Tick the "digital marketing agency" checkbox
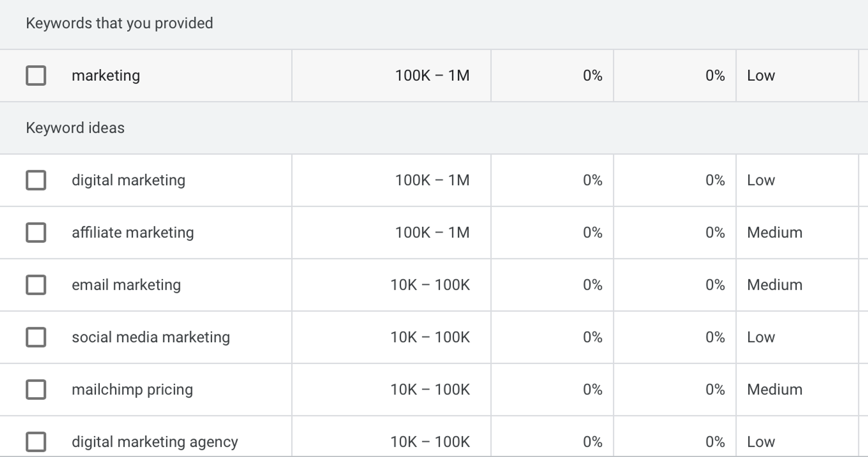This screenshot has width=868, height=457. pos(36,442)
